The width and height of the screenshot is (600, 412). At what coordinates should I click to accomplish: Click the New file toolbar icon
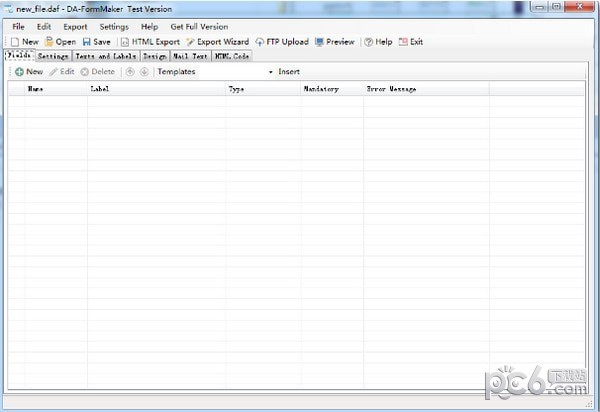pos(14,42)
